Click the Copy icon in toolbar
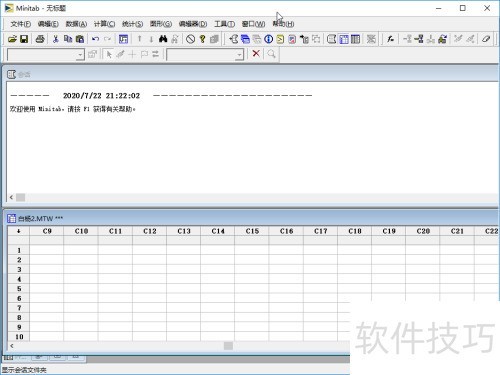Image resolution: width=500 pixels, height=375 pixels. click(68, 39)
